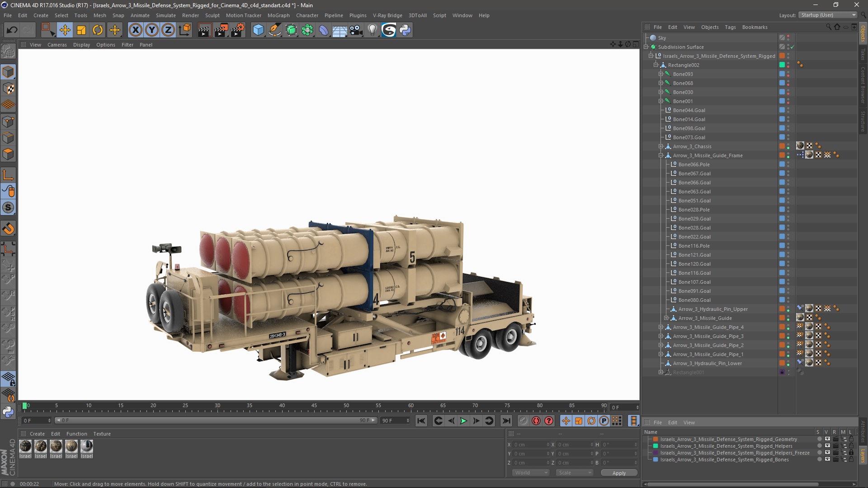Toggle Y axis lock
The image size is (868, 488).
pos(152,30)
